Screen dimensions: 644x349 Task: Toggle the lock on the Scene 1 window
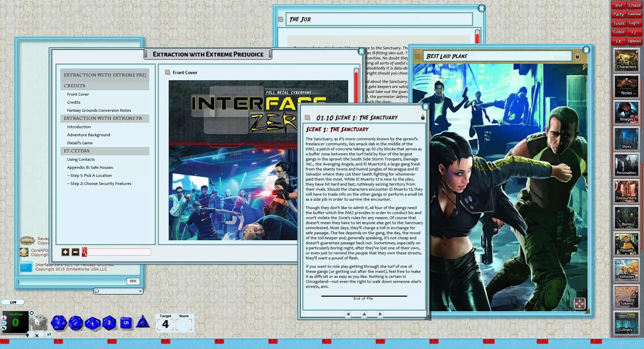point(423,118)
